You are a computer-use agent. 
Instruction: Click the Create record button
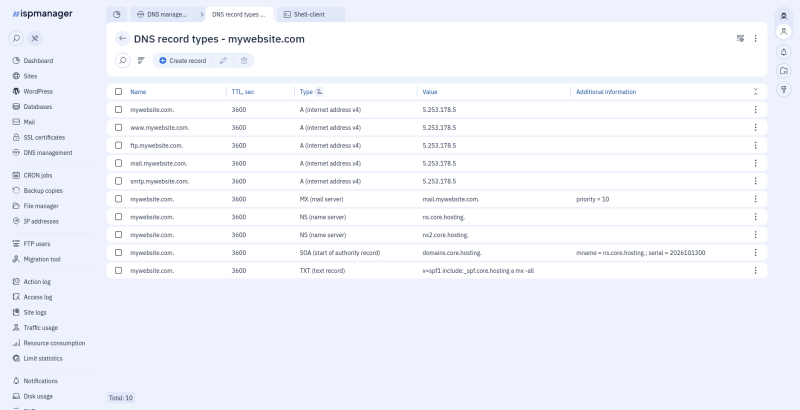tap(182, 60)
